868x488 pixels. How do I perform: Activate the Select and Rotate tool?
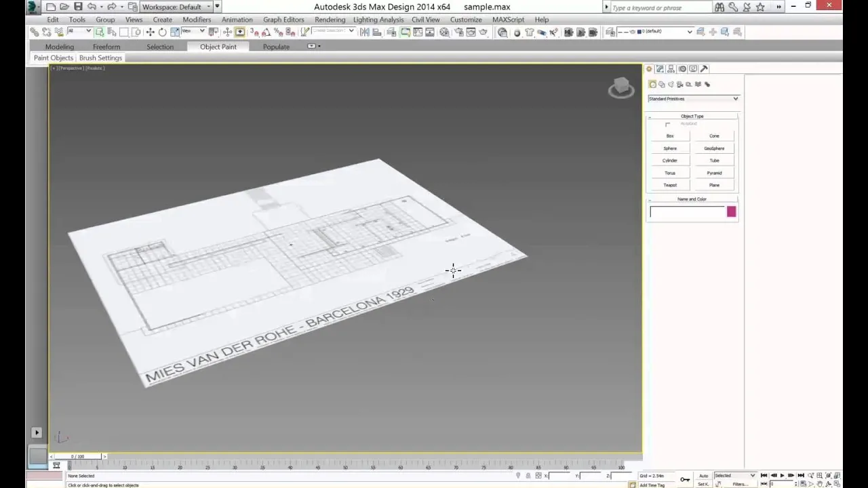[162, 32]
